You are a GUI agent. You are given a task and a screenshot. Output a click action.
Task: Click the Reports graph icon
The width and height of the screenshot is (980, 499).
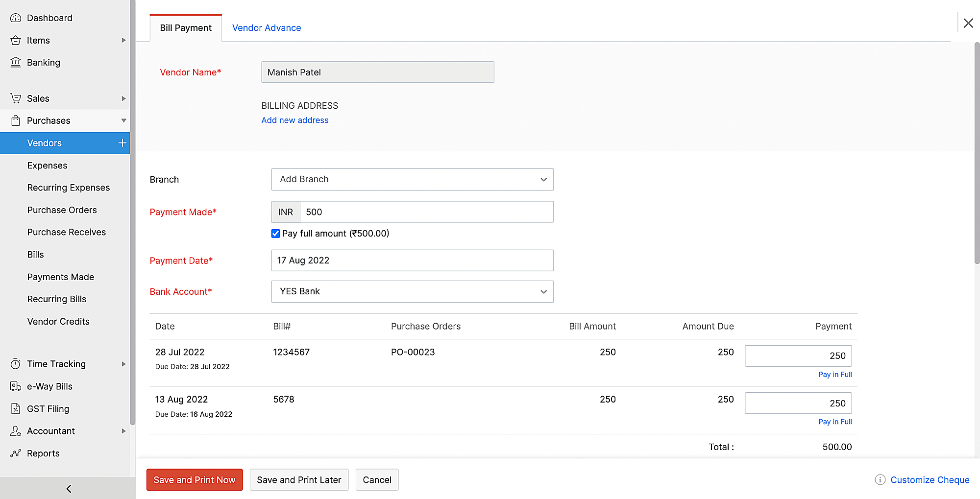16,453
